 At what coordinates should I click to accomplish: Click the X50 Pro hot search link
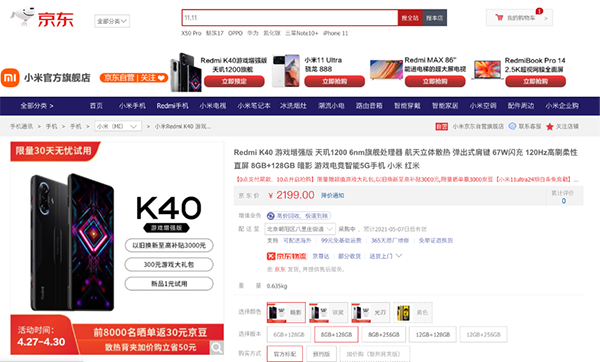191,33
